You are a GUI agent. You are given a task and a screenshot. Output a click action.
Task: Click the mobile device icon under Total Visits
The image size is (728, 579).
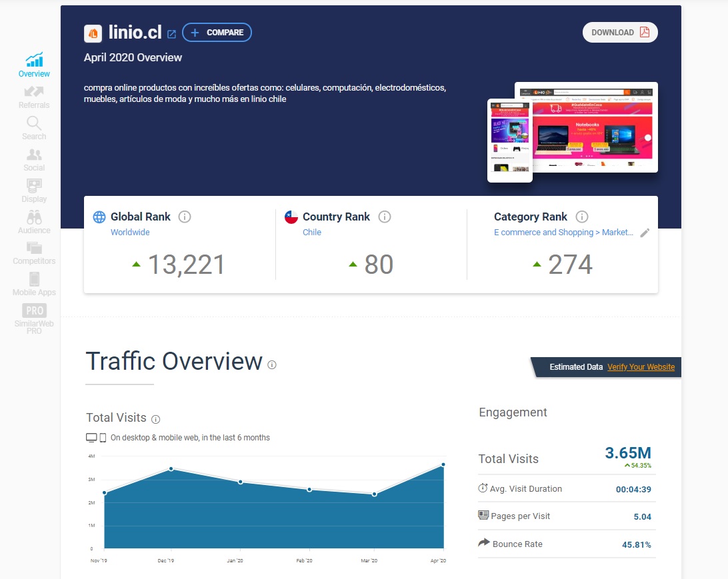point(103,438)
